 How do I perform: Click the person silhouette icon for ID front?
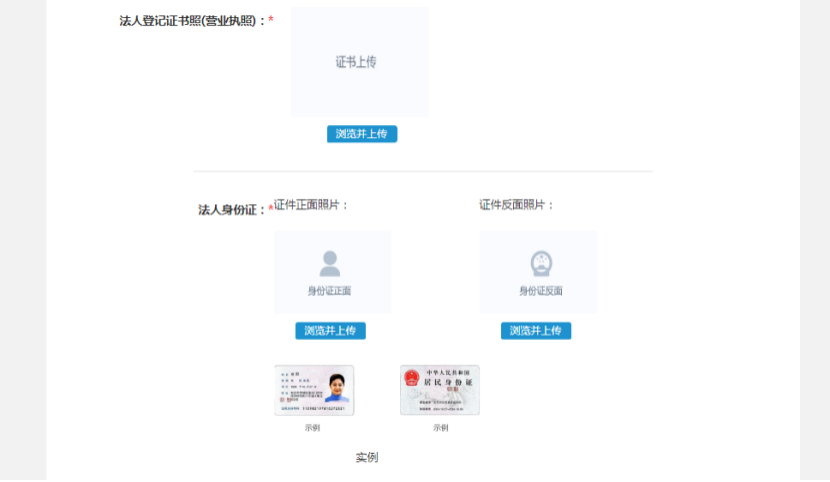[x=330, y=264]
